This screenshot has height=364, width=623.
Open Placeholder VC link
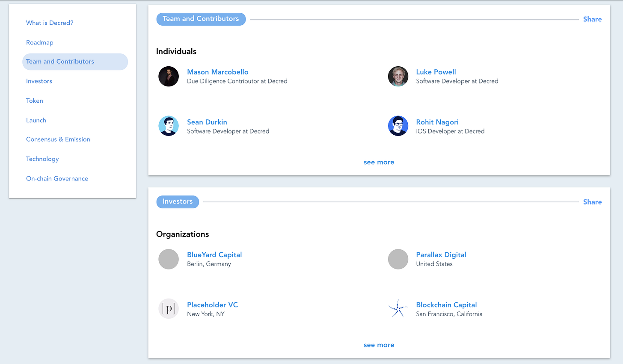point(212,305)
